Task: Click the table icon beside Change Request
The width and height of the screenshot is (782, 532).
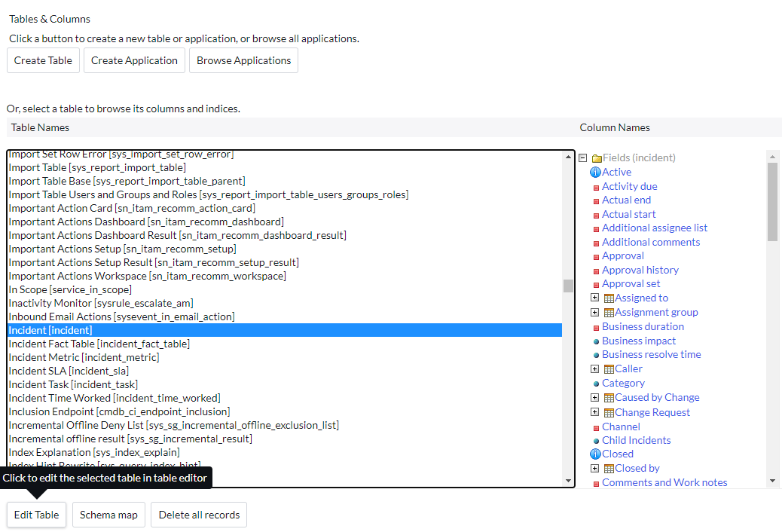Action: [x=609, y=412]
